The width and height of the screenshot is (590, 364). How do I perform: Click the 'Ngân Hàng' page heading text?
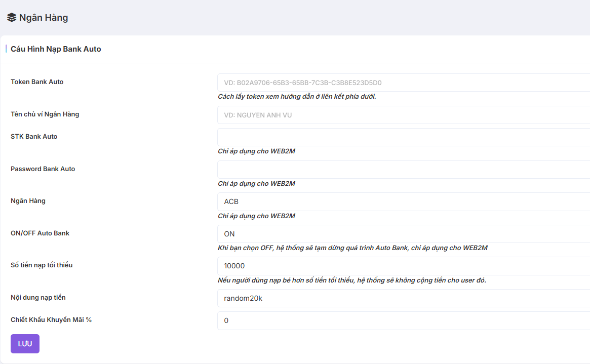(44, 18)
